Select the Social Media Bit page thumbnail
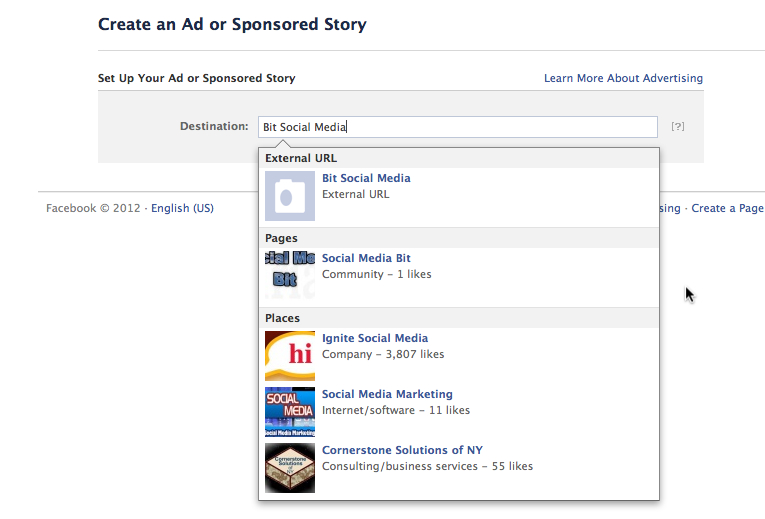765x519 pixels. [290, 276]
